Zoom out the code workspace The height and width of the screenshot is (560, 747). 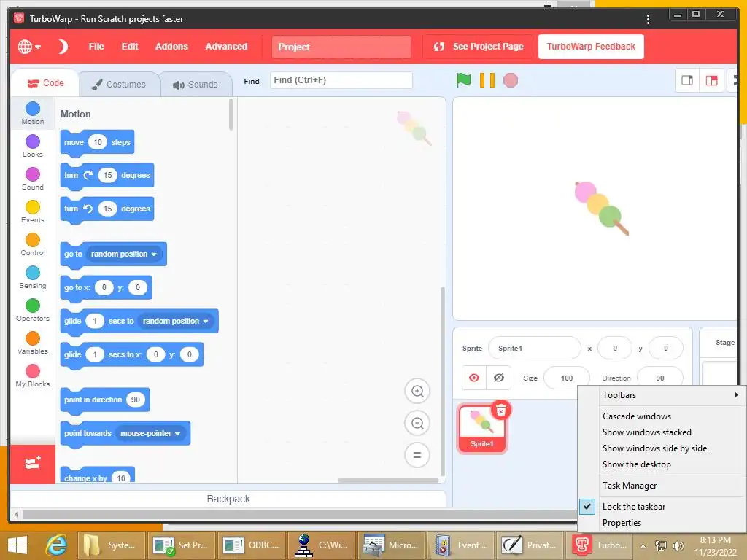[417, 423]
